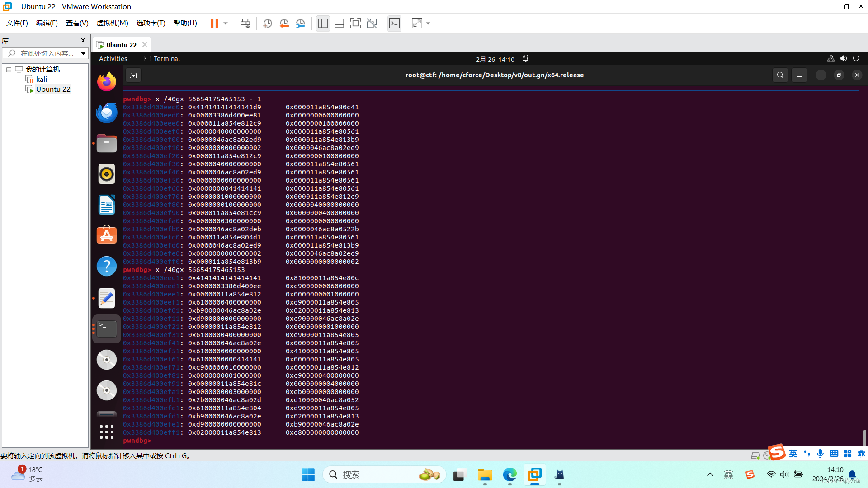868x488 pixels.
Task: Open the clock and calendar panel
Action: click(x=495, y=59)
